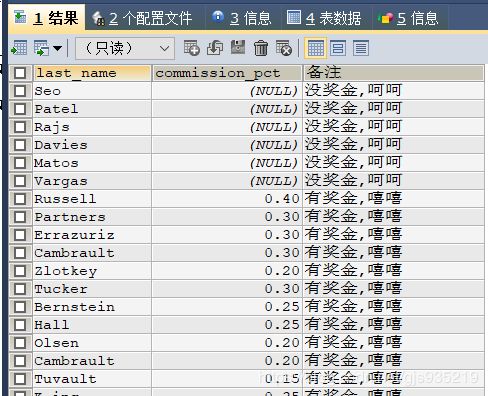Click the save changes floppy icon
488x396 pixels.
(x=238, y=48)
